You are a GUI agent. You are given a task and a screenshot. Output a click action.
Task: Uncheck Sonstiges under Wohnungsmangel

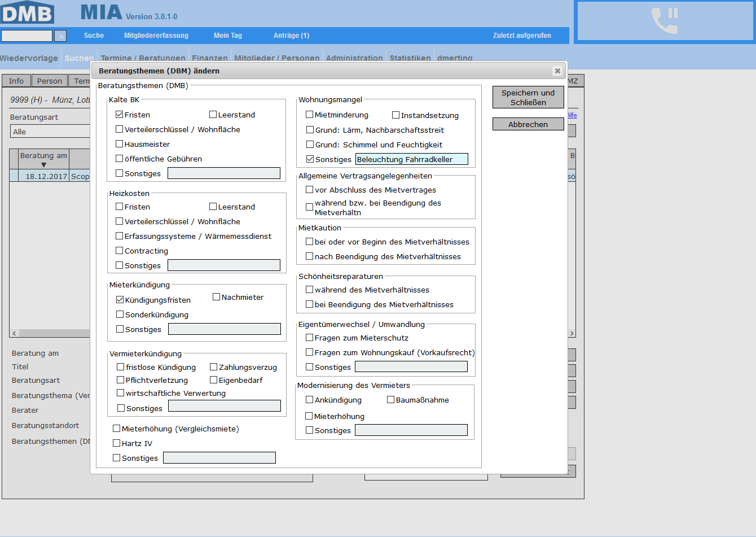310,159
